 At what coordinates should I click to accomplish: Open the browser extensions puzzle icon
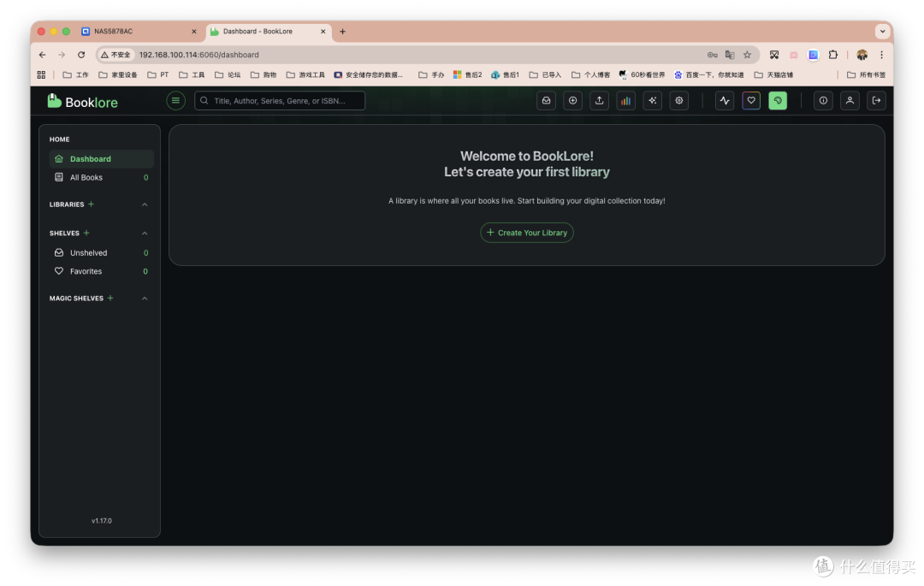click(x=833, y=55)
